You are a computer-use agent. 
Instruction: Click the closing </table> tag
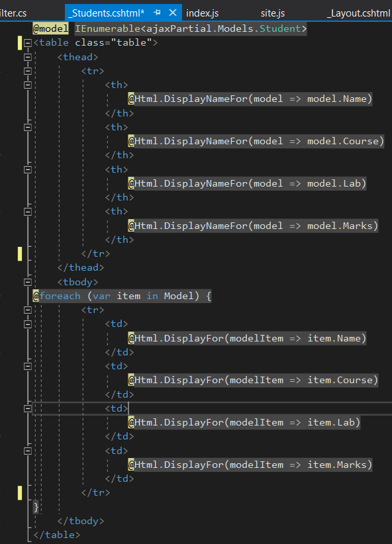click(x=57, y=535)
